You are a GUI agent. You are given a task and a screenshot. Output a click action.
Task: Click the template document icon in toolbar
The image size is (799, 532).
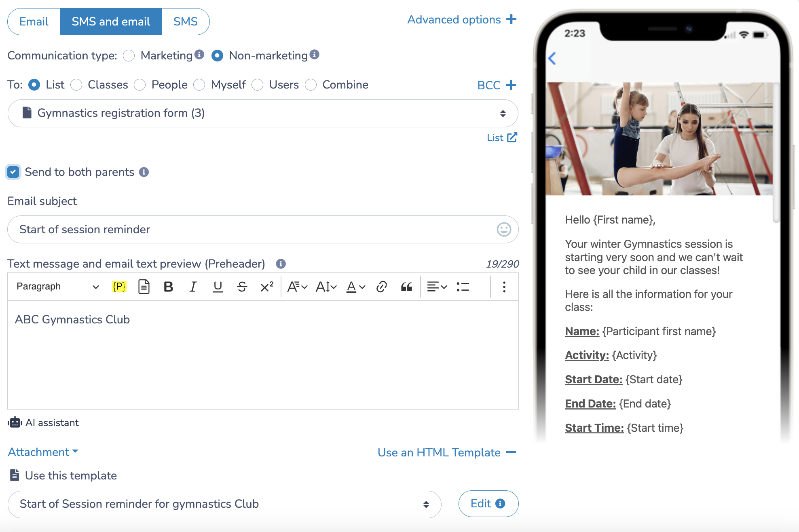(x=144, y=287)
